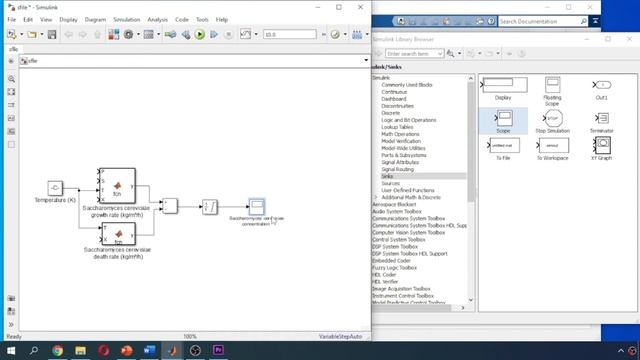Image resolution: width=640 pixels, height=360 pixels.
Task: Select the Temperature (K) constant block
Action: [55, 188]
